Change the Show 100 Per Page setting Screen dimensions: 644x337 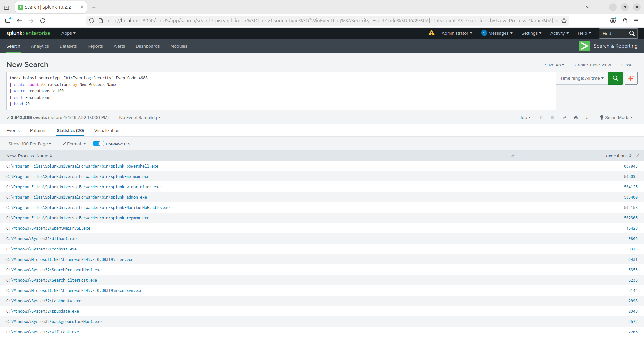(x=30, y=144)
